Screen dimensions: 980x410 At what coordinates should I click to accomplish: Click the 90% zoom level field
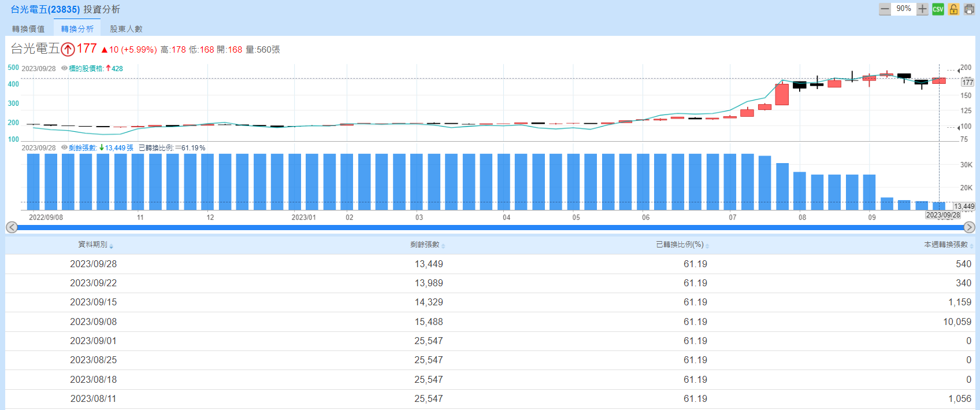(x=903, y=9)
